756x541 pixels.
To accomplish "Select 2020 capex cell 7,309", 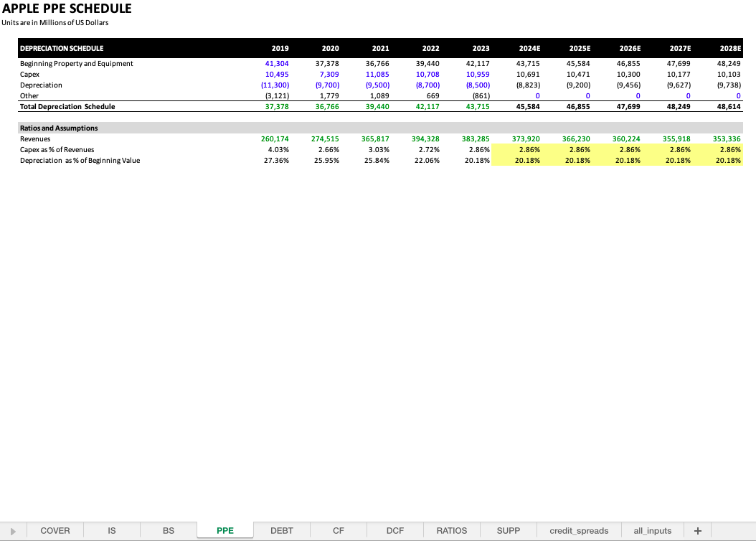I will (x=329, y=74).
